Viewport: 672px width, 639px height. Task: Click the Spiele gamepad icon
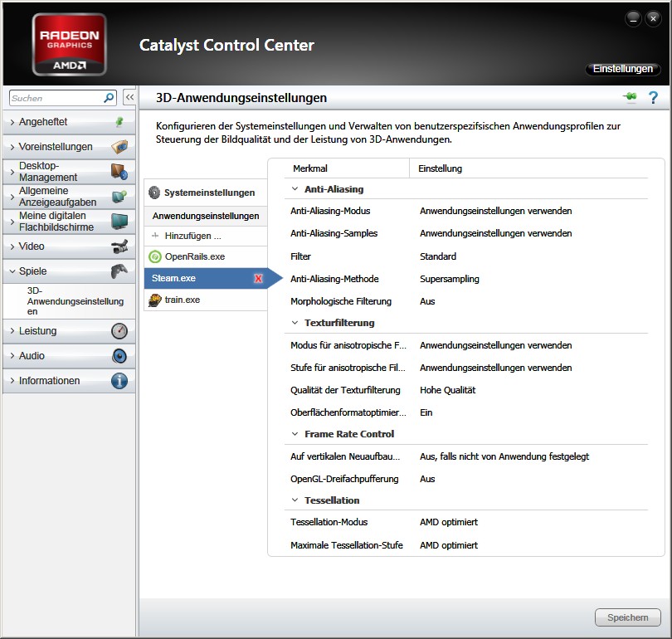click(119, 271)
